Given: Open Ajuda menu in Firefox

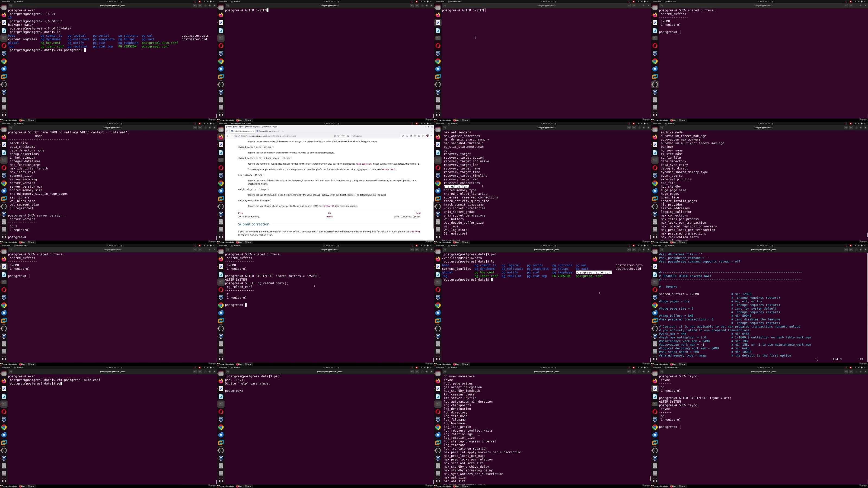Looking at the screenshot, I should [x=275, y=127].
